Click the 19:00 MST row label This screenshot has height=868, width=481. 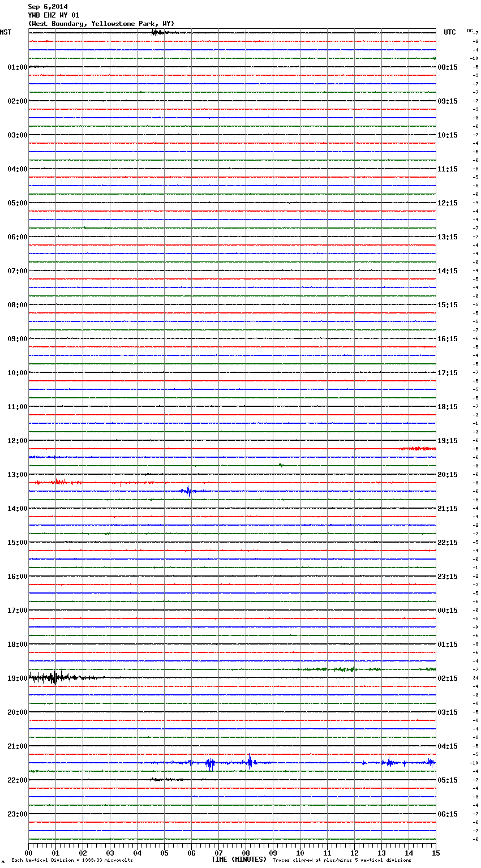coord(18,678)
